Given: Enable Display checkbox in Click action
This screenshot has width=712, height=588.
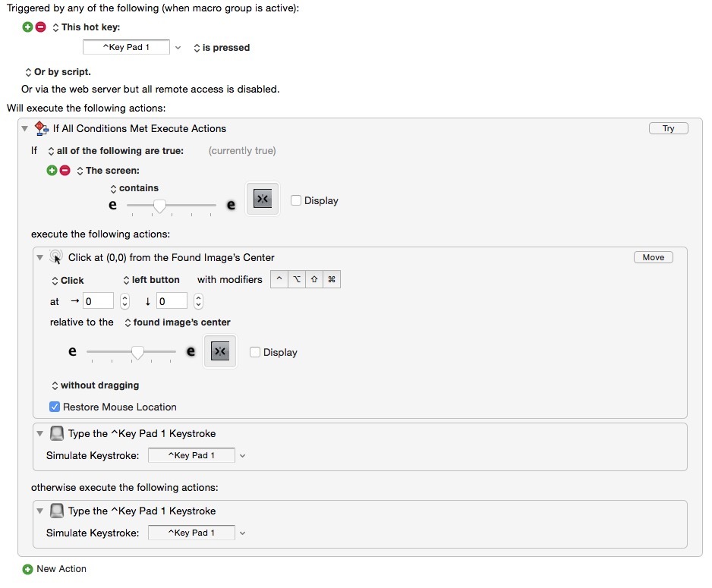Looking at the screenshot, I should point(255,352).
